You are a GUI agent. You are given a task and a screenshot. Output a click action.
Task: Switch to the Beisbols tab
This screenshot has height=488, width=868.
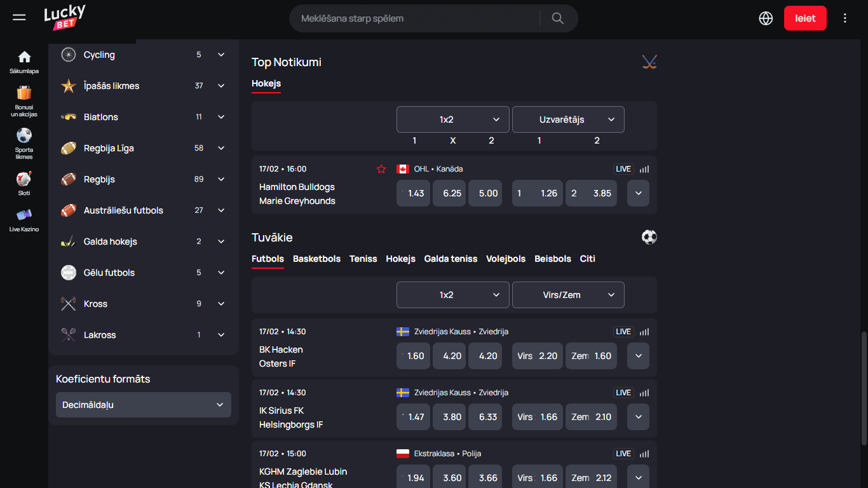pos(553,259)
